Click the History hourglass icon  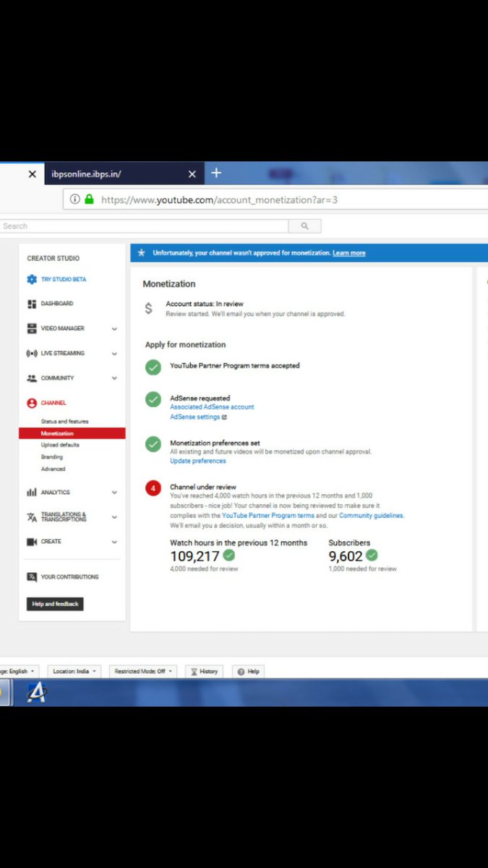pos(194,671)
